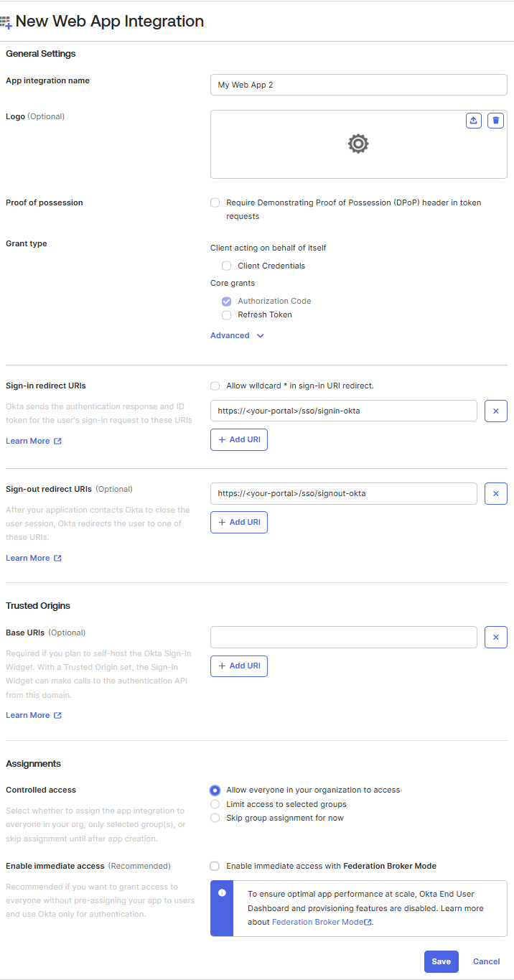Image resolution: width=514 pixels, height=980 pixels.
Task: Check the Client Credentials grant type
Action: (x=227, y=266)
